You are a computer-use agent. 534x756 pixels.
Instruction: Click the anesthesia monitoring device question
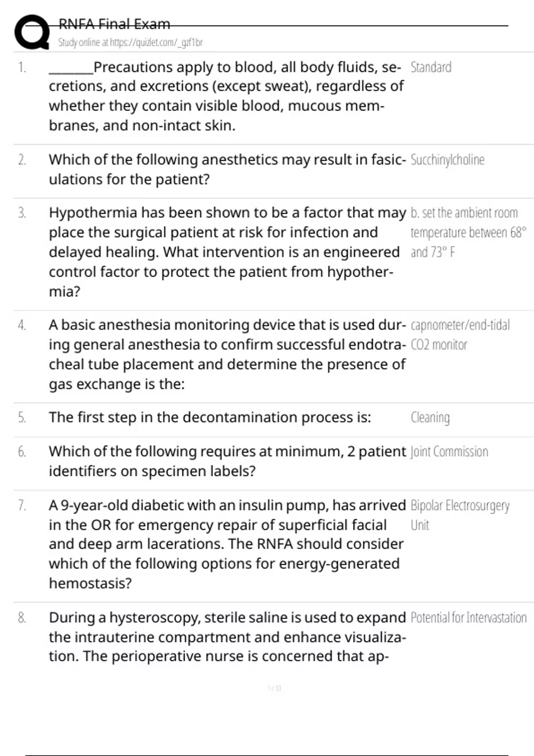[x=227, y=354]
